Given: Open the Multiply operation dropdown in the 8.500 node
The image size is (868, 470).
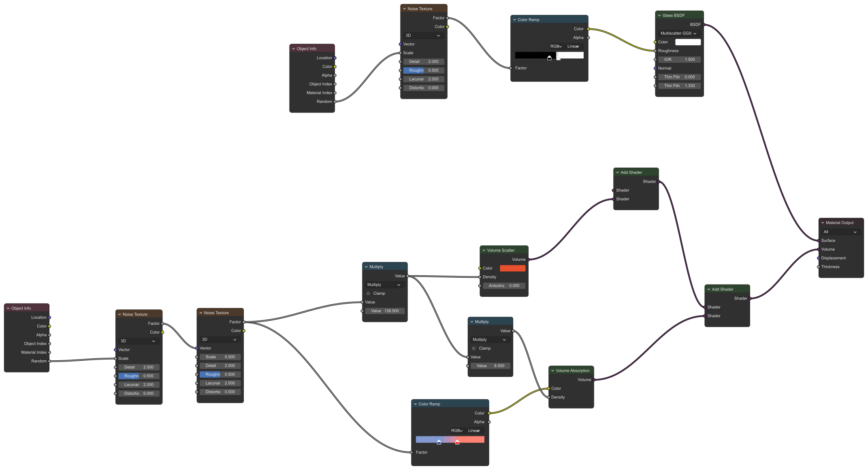Looking at the screenshot, I should coord(489,340).
